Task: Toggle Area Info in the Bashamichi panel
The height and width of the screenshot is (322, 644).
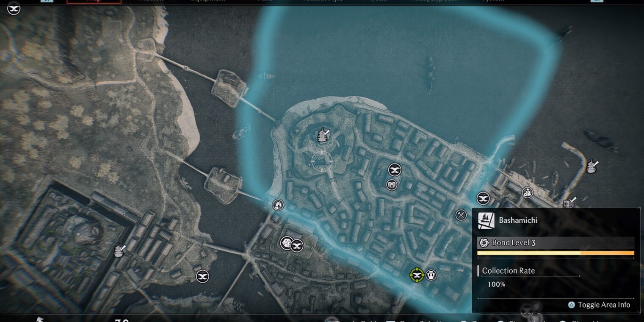Action: [x=599, y=305]
